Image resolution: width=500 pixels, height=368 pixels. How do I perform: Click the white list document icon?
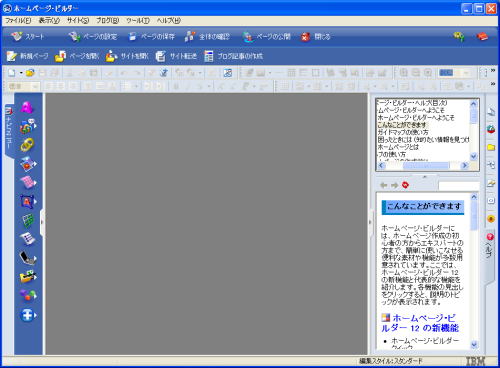[x=27, y=238]
